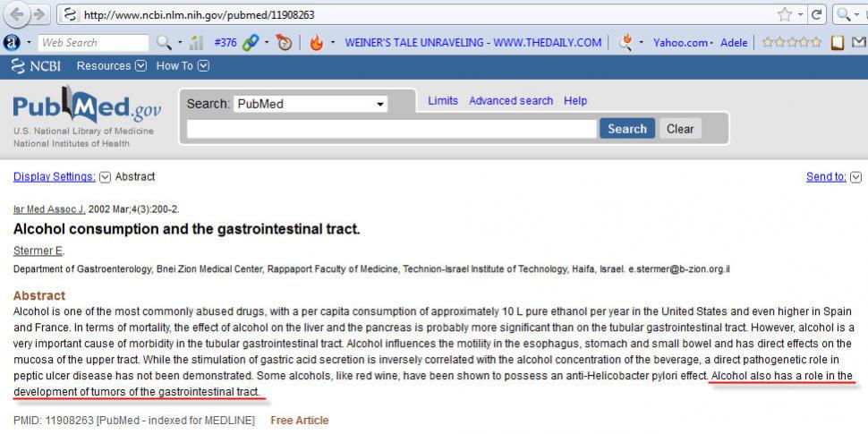
Task: Click the PubMed.gov logo
Action: [87, 109]
